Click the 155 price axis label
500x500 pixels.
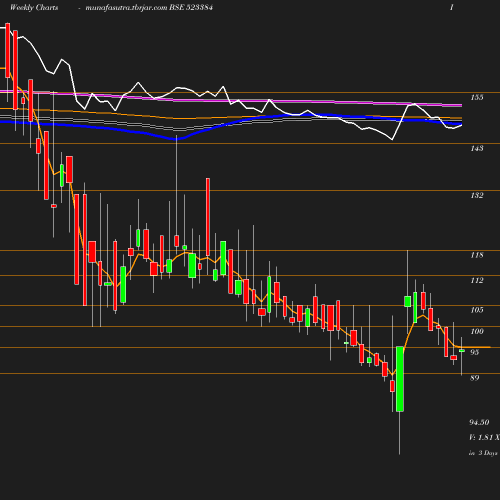pos(477,97)
